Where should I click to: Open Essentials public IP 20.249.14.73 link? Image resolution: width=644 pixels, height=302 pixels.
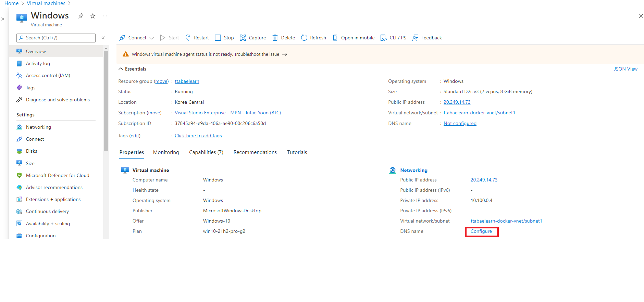(x=457, y=102)
